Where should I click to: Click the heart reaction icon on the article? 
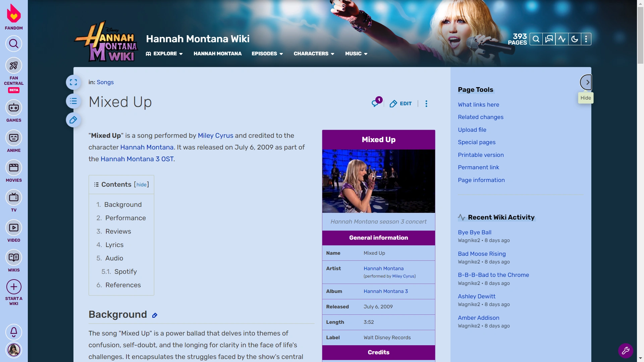375,104
